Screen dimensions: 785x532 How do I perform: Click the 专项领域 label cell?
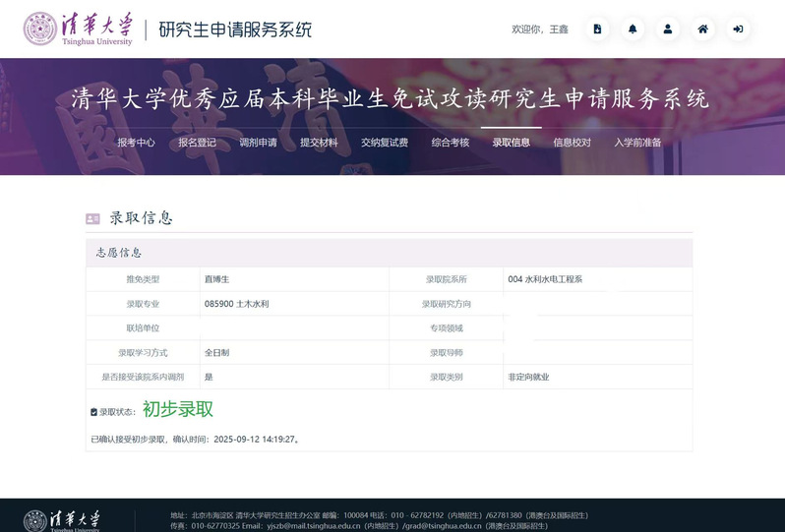point(446,328)
